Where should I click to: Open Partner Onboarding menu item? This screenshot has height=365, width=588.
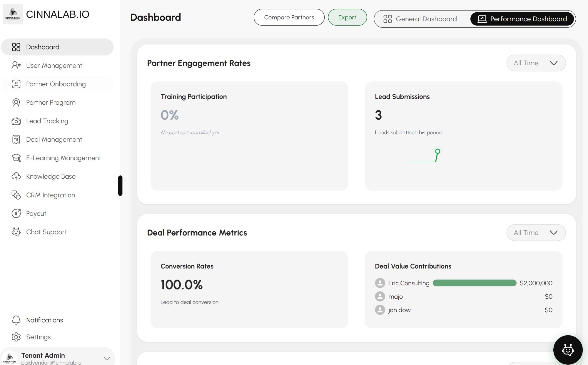pos(57,84)
